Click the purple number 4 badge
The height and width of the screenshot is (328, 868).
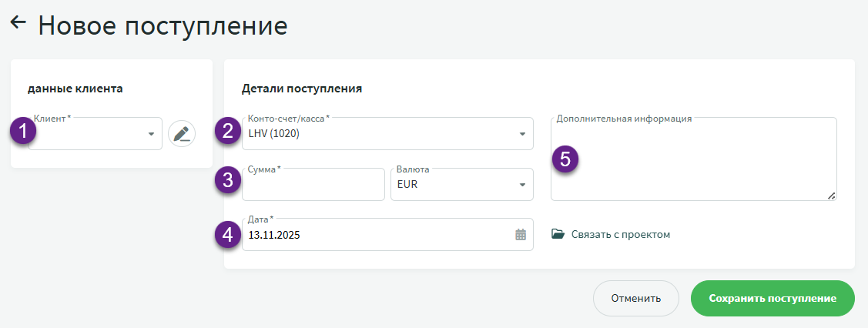click(228, 234)
